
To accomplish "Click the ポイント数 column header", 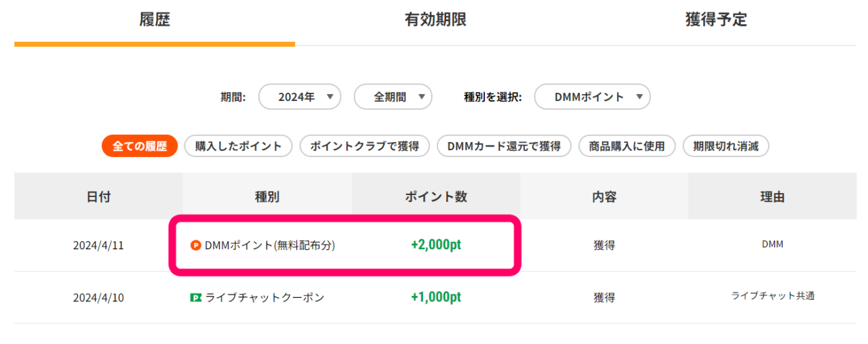I will (x=435, y=196).
